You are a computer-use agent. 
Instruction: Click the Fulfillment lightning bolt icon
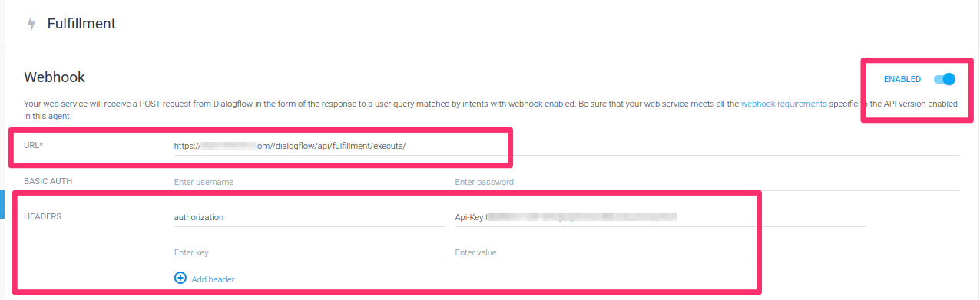[x=31, y=24]
